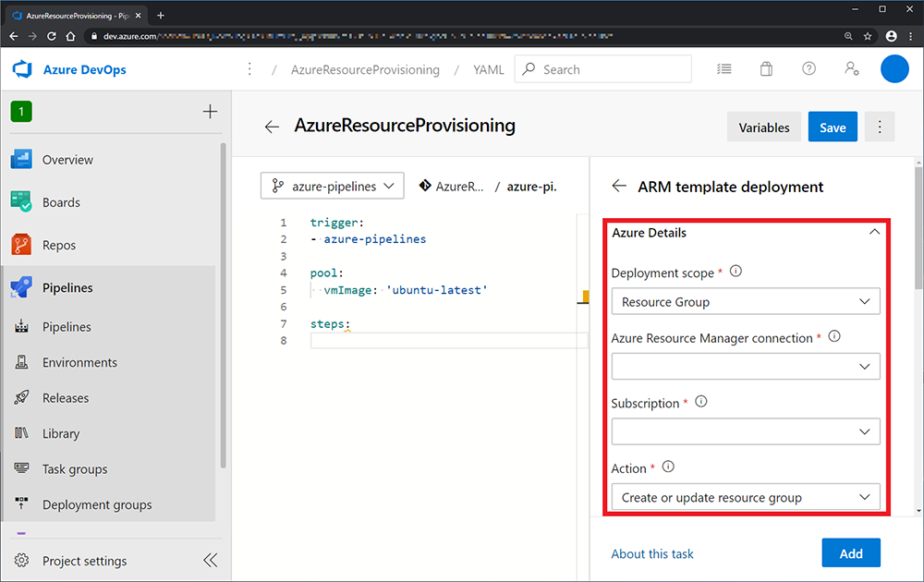Show info for Deployment scope field

click(736, 271)
